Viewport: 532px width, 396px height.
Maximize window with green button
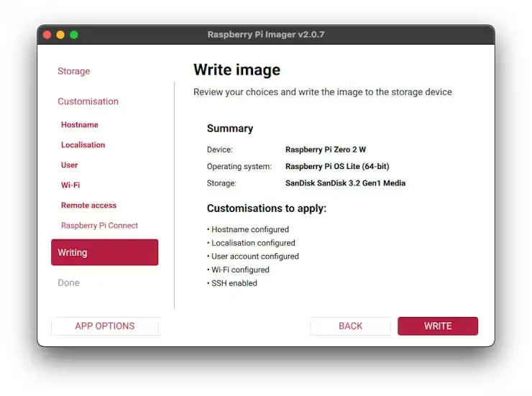click(x=74, y=34)
